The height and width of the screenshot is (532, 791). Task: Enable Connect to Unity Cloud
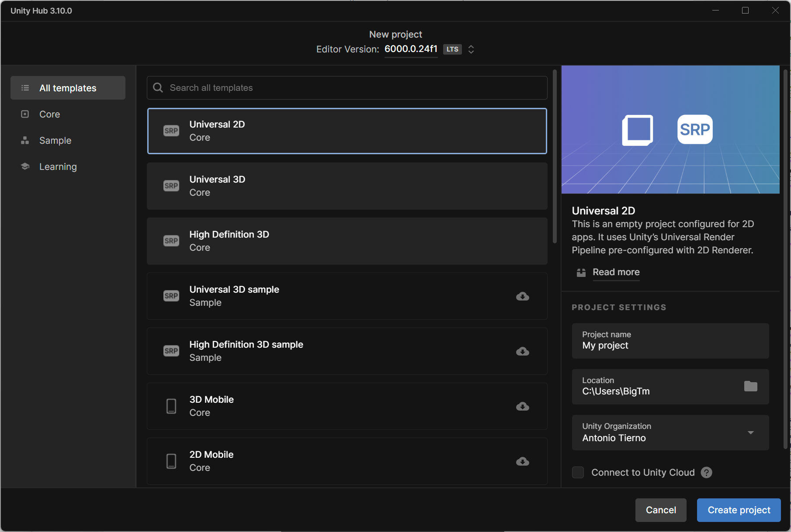click(x=578, y=472)
